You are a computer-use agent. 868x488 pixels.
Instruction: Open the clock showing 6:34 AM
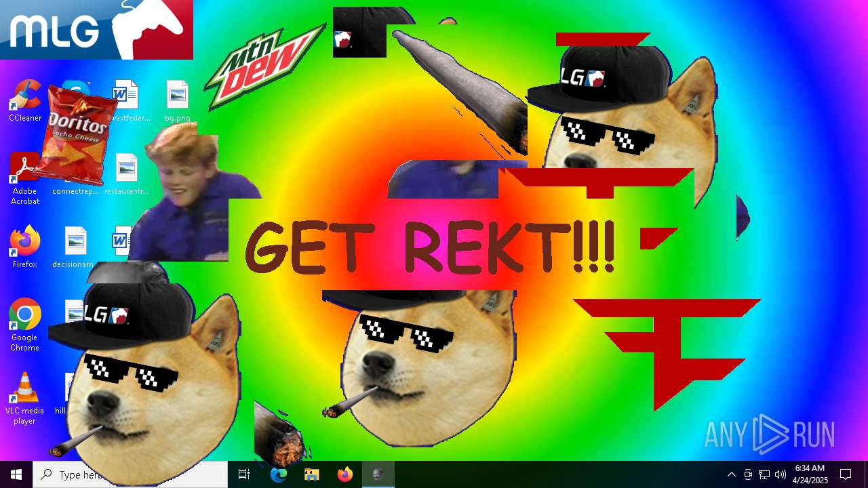tap(810, 474)
